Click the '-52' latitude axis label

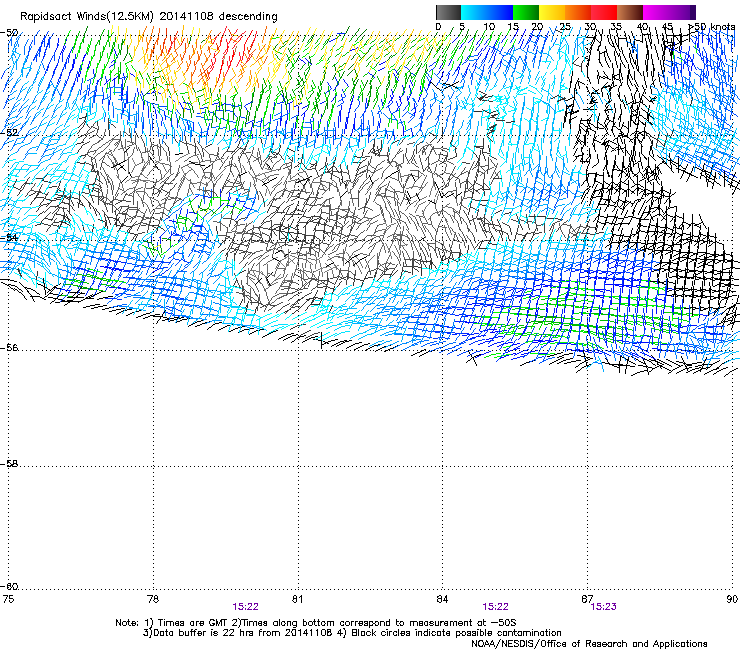[x=9, y=133]
